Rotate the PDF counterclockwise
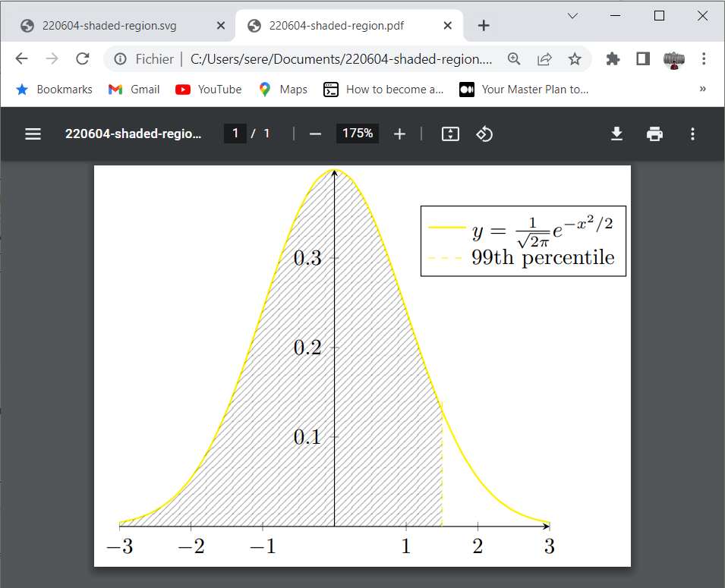Image resolution: width=725 pixels, height=588 pixels. pos(484,134)
